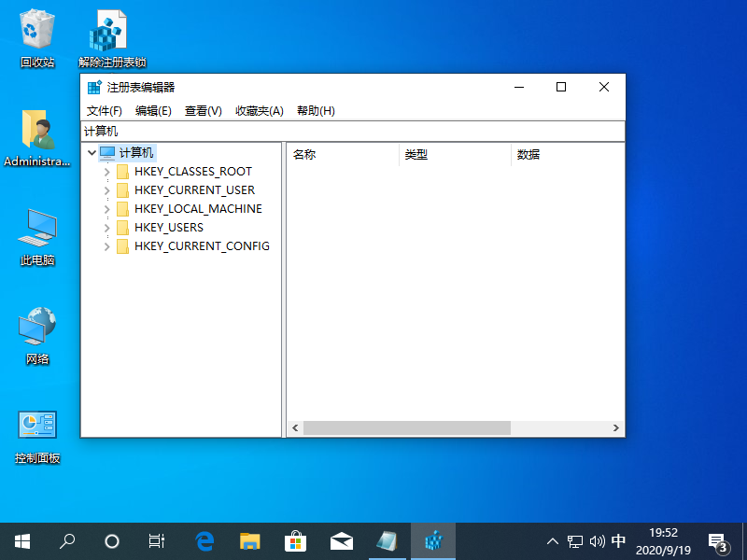Launch the 解除注册表锁 desktop shortcut

(x=107, y=28)
